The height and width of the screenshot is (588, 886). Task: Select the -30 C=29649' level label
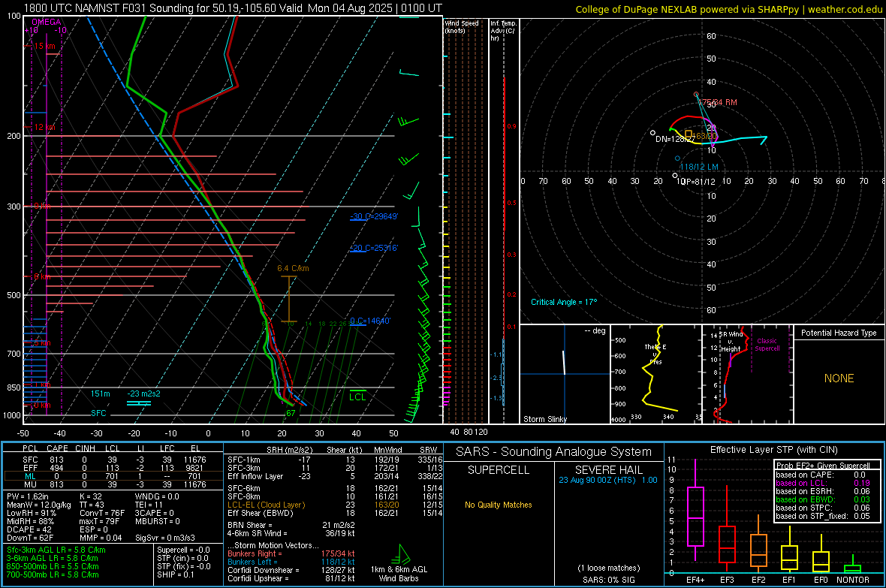374,216
